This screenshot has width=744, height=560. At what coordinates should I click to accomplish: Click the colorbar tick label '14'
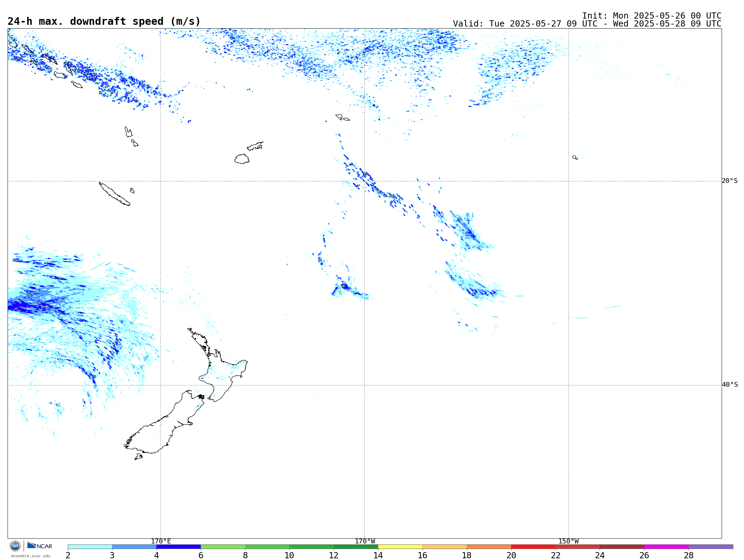coord(378,555)
